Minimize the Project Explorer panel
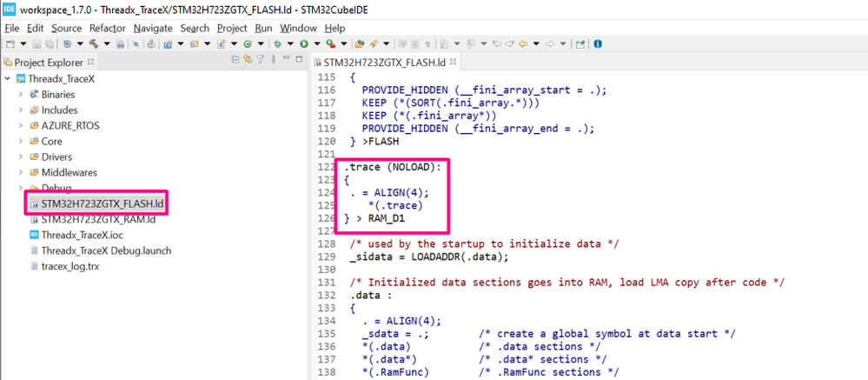The width and height of the screenshot is (868, 380). [286, 57]
